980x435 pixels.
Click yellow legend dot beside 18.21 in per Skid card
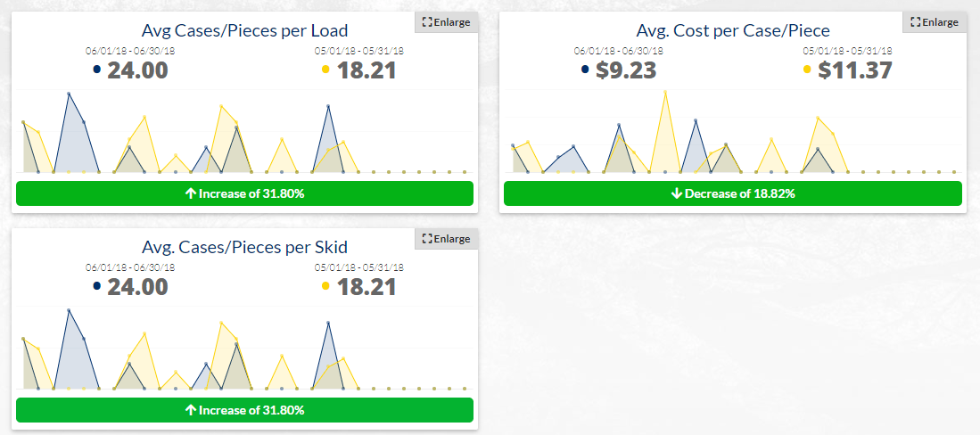tap(325, 285)
